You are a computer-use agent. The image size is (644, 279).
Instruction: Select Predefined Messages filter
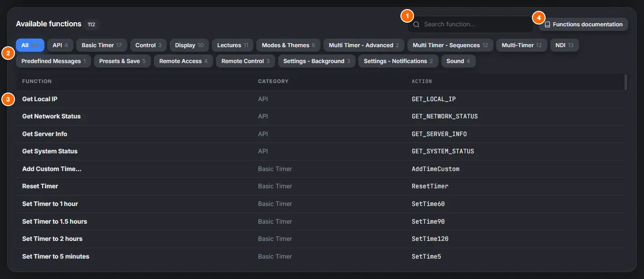tap(54, 61)
